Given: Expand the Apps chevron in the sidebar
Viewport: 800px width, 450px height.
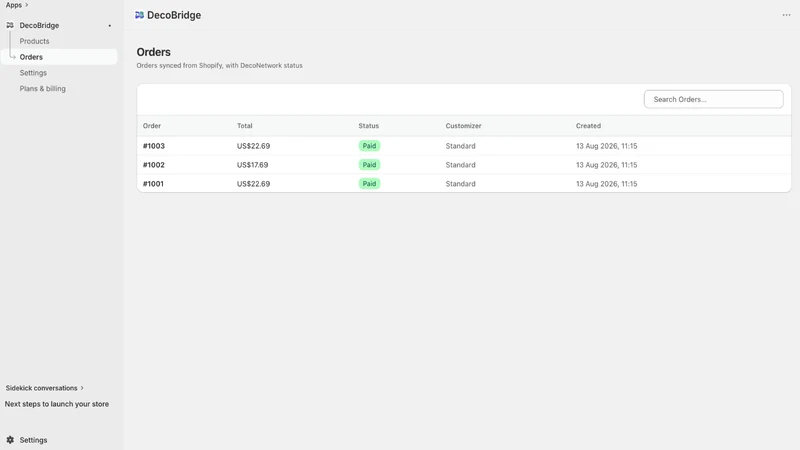Looking at the screenshot, I should click(27, 5).
